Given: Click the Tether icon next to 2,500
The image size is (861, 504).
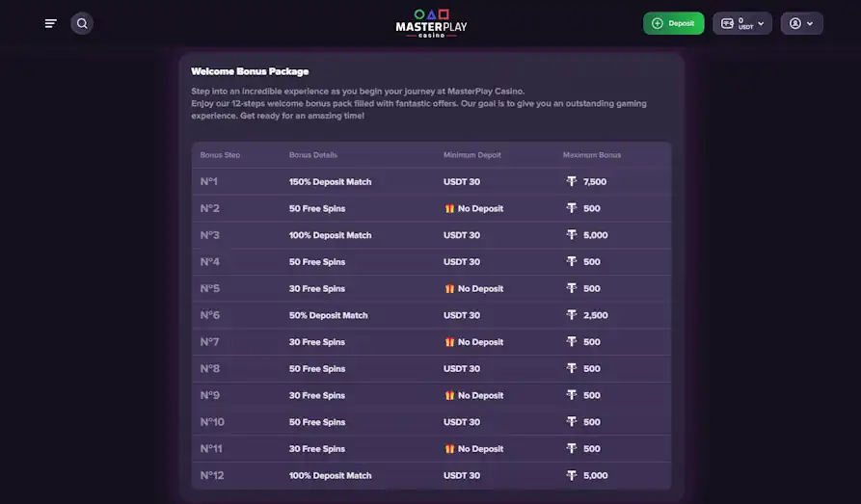Looking at the screenshot, I should point(572,314).
